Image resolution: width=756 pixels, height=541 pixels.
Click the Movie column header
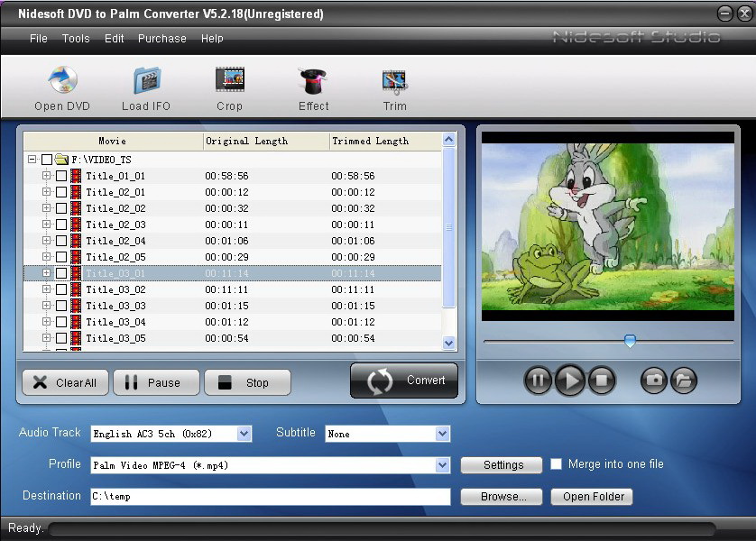point(114,142)
